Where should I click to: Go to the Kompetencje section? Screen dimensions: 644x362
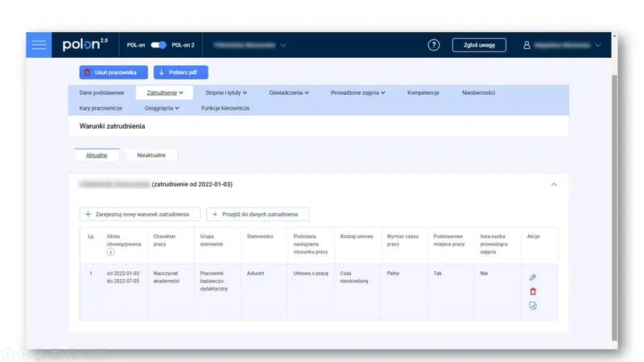(423, 93)
